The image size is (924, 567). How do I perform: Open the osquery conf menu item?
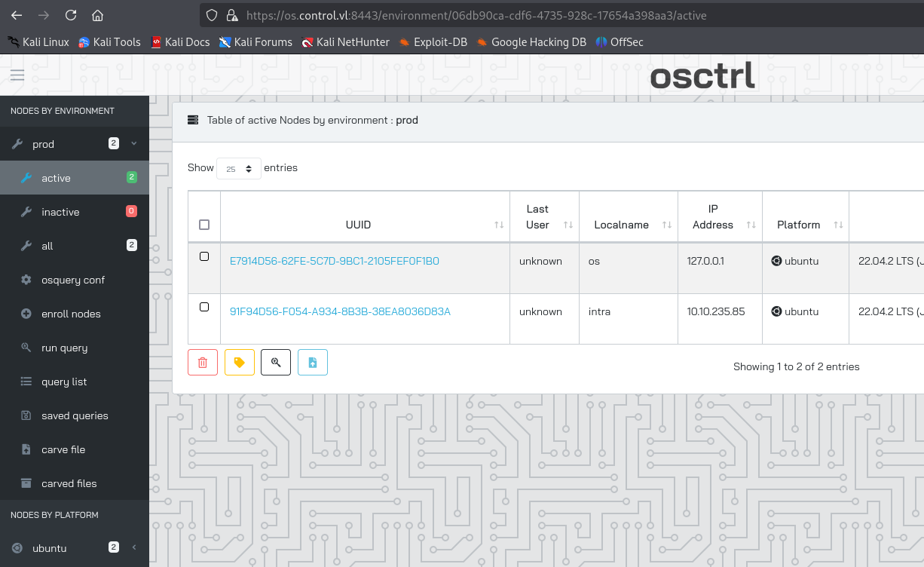(75, 280)
